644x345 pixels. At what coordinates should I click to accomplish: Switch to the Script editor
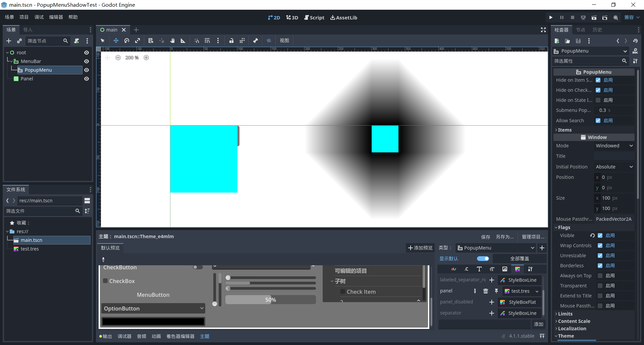pyautogui.click(x=314, y=17)
